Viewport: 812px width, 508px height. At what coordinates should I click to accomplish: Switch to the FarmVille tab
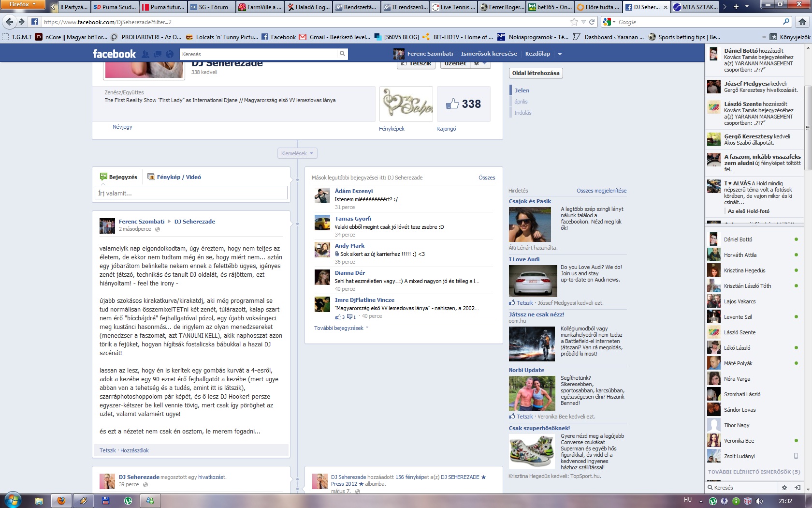[260, 7]
